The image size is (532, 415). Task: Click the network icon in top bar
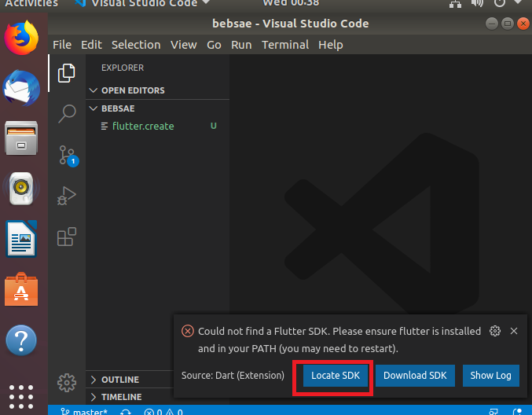click(455, 4)
